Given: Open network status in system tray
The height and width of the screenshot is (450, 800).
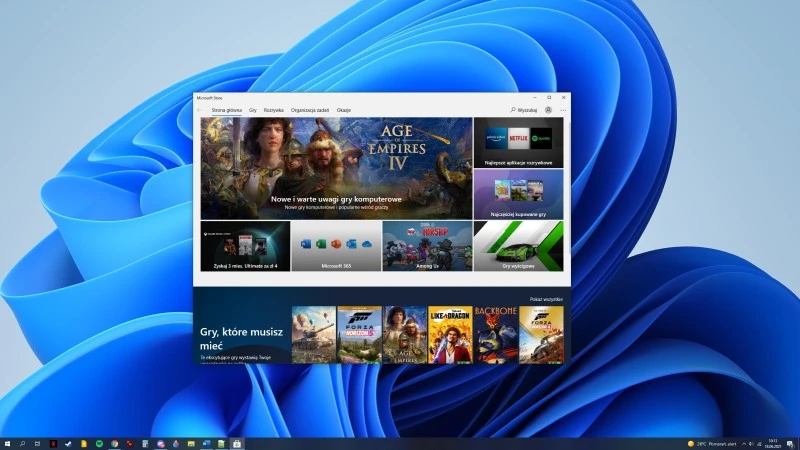Looking at the screenshot, I should 759,444.
